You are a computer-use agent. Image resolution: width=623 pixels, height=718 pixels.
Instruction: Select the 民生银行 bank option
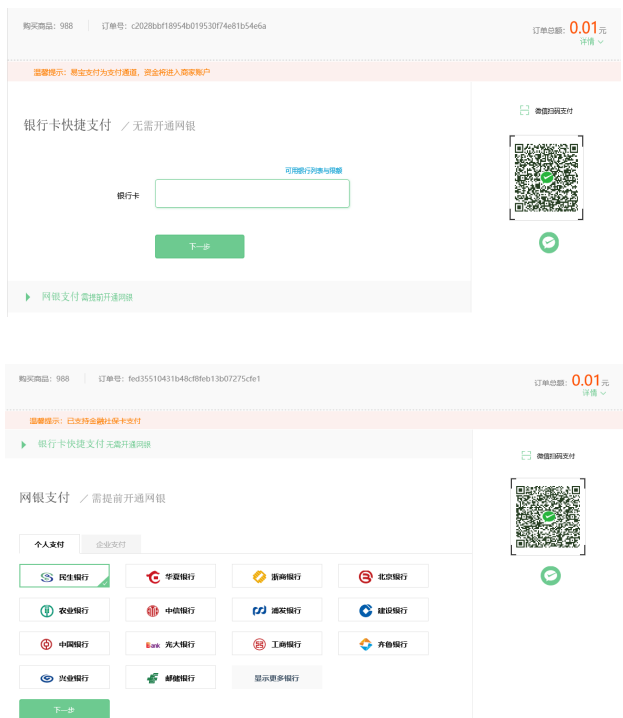(x=64, y=577)
